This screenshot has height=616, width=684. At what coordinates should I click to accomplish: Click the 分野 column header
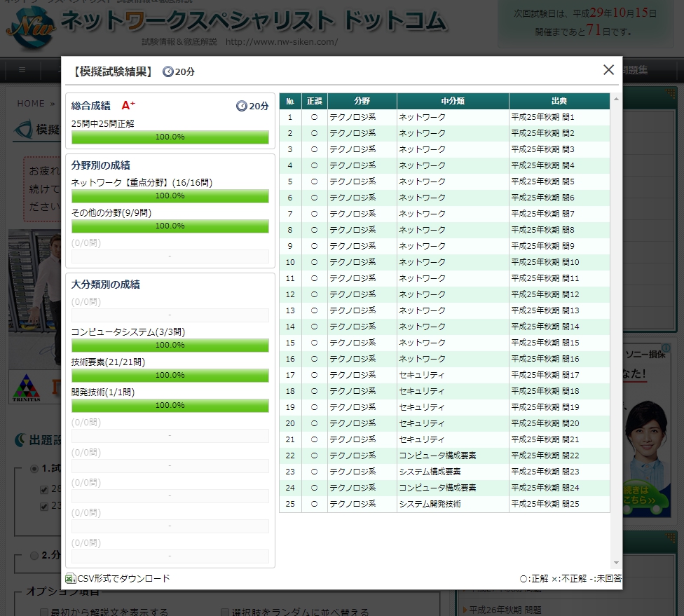point(362,101)
